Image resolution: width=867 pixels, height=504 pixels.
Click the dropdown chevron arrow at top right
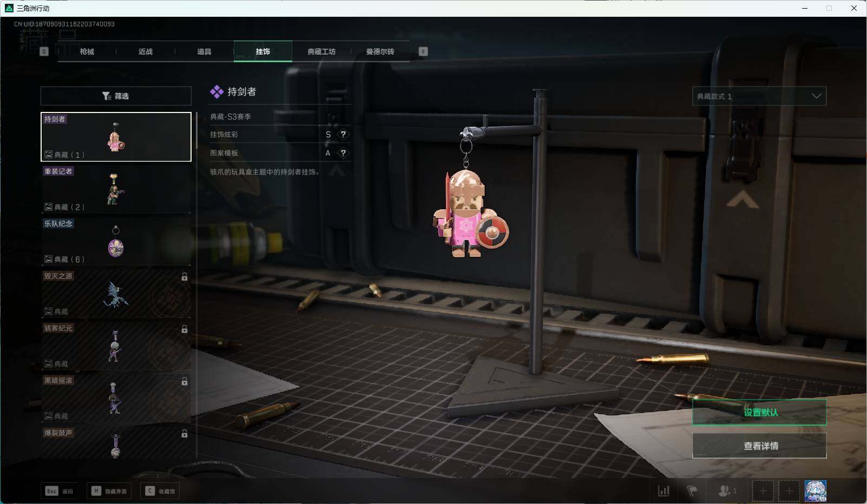[816, 96]
